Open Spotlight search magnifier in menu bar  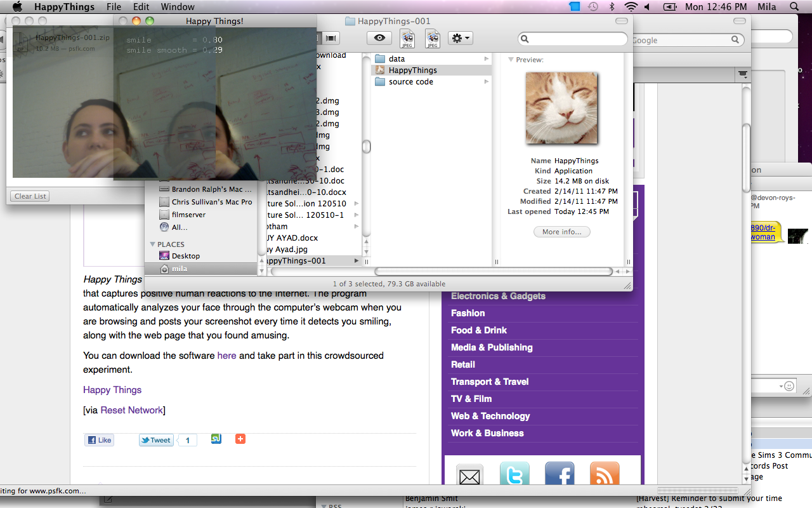[794, 7]
